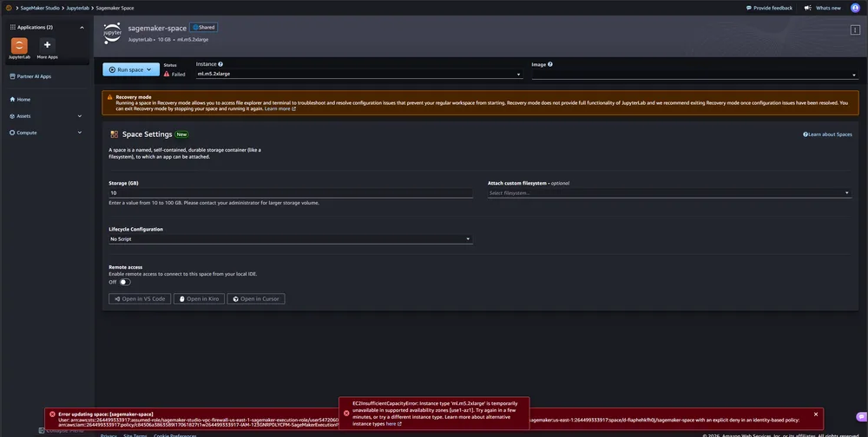Click the Space Settings grid icon
This screenshot has width=868, height=437.
[x=114, y=134]
